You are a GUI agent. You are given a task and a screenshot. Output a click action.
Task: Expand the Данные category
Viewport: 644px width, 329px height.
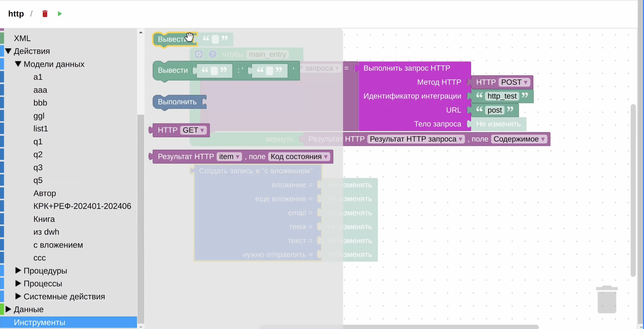coord(8,309)
